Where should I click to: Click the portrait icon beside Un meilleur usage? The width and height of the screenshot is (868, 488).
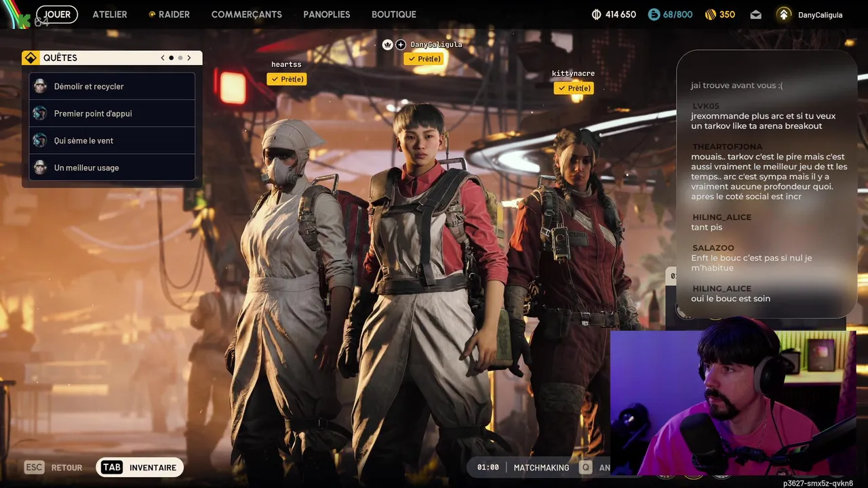point(40,167)
